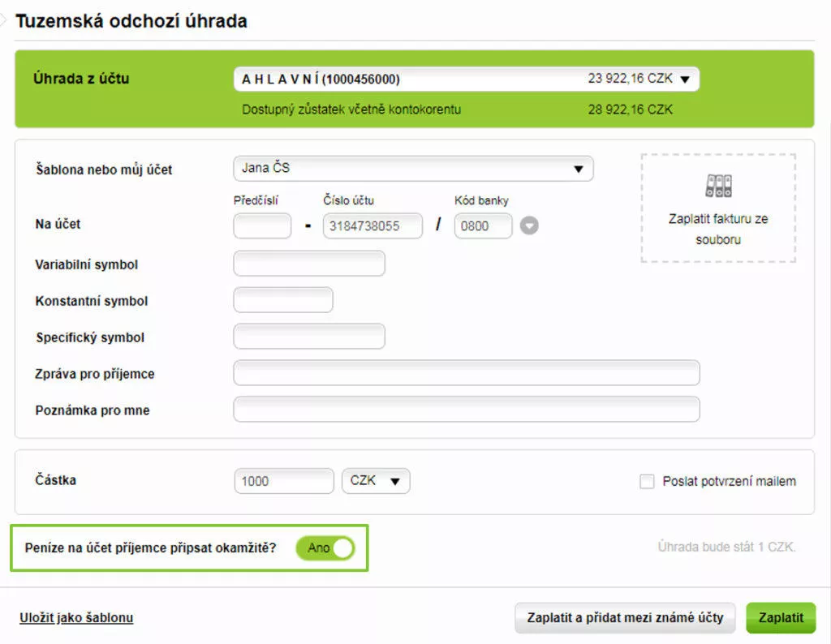Select the Specifický symbol field
The width and height of the screenshot is (831, 644).
click(308, 337)
